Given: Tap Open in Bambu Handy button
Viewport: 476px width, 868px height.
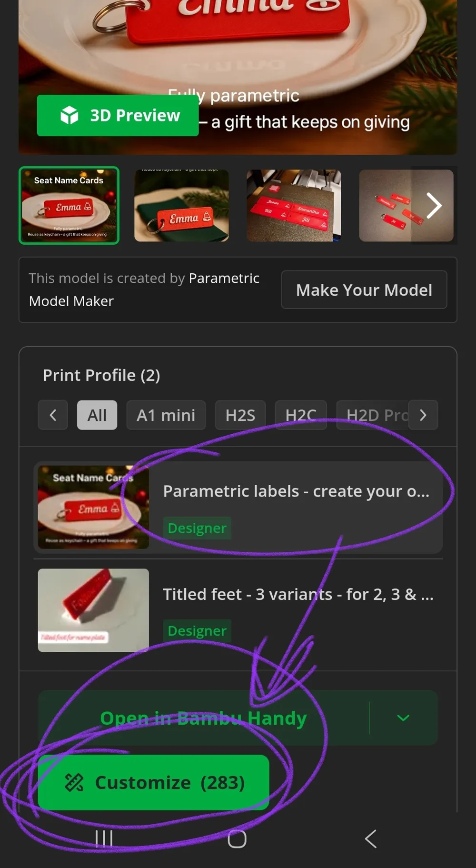Looking at the screenshot, I should 203,718.
